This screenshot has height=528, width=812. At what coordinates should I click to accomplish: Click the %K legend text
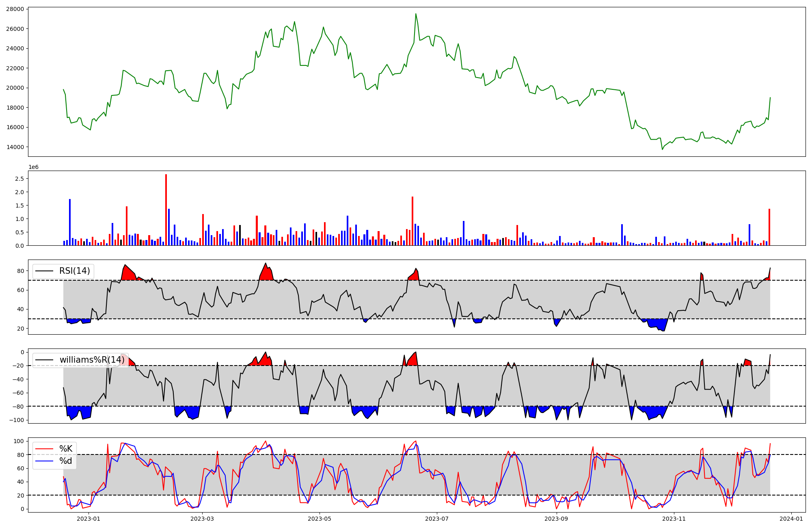coord(66,449)
